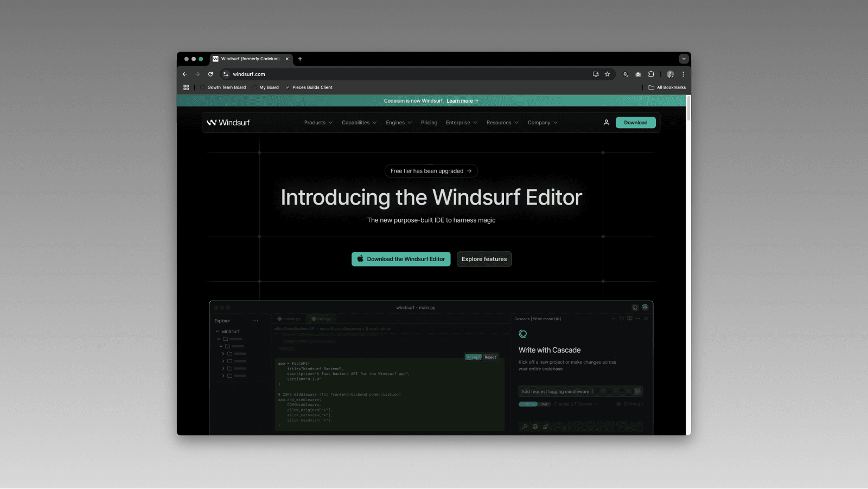868x489 pixels.
Task: Click the avatar icon in editor titlebar
Action: click(x=645, y=307)
